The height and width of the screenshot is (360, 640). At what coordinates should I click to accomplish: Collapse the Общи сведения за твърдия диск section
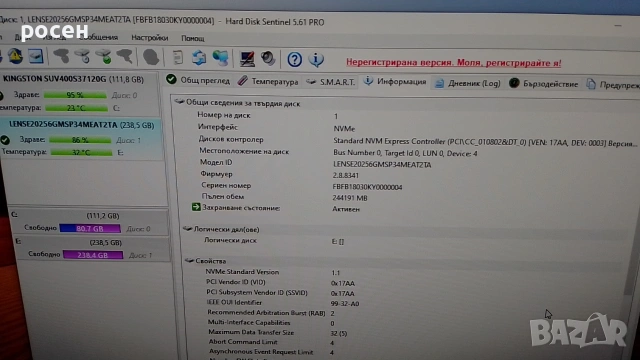[x=180, y=102]
